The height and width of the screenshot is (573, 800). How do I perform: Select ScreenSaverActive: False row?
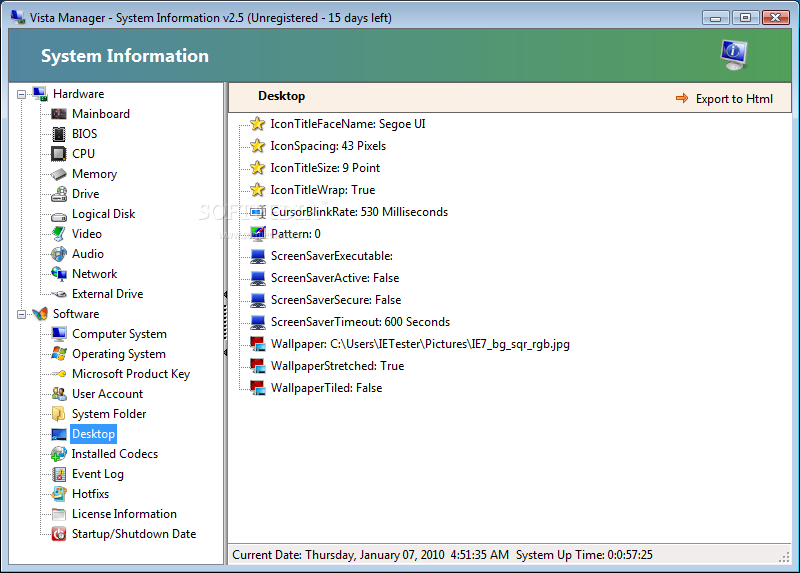(335, 278)
